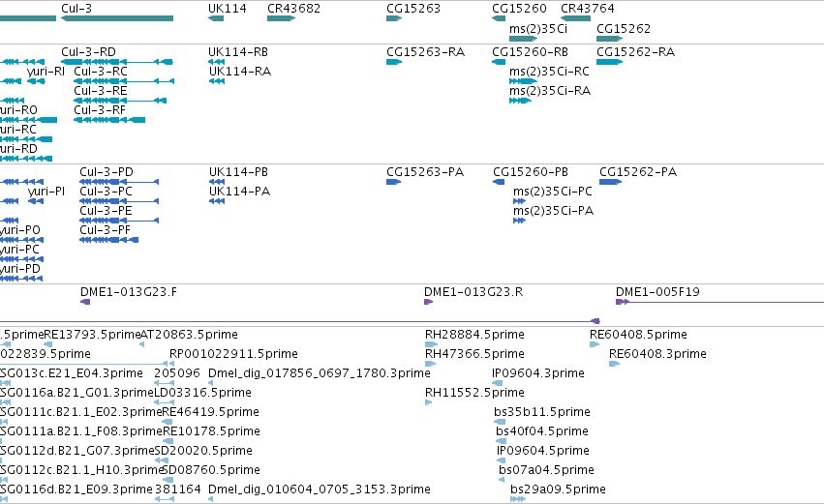
Task: Select the UK114-PA protein feature
Action: [x=217, y=201]
